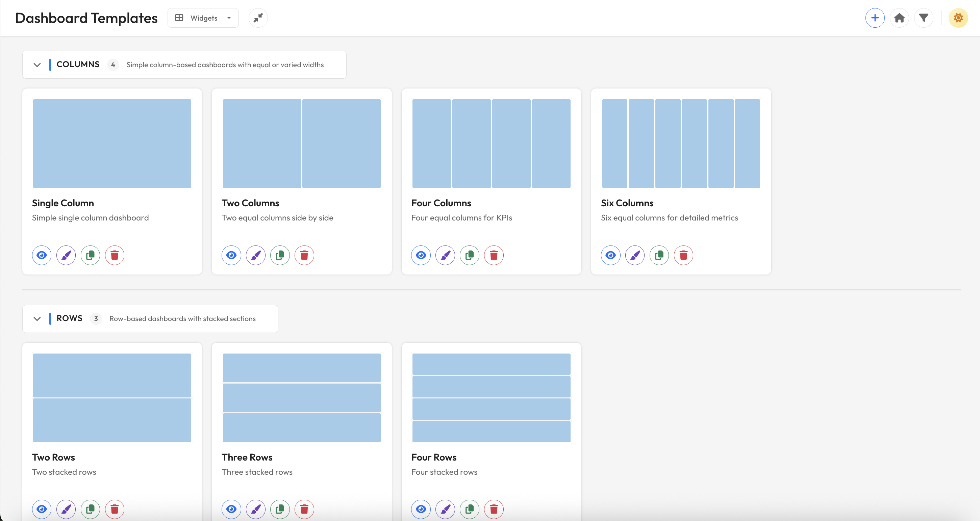
Task: Delete the Six Columns template
Action: (683, 255)
